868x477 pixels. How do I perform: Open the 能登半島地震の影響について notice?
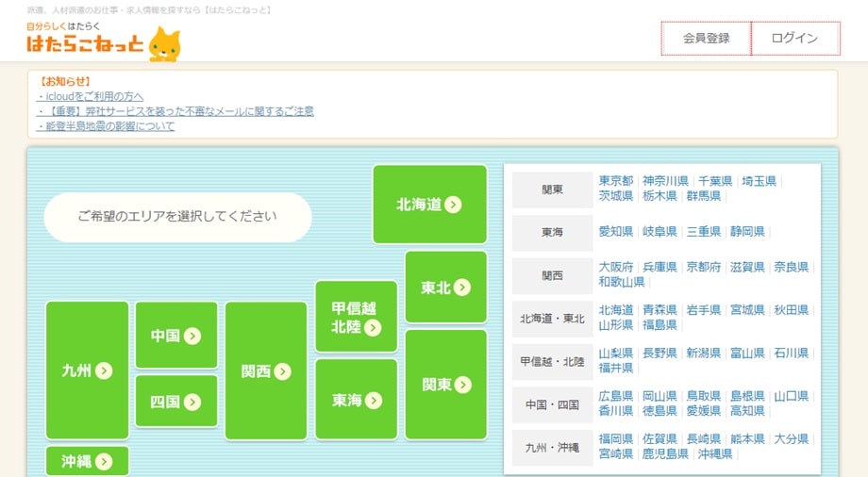tap(107, 126)
